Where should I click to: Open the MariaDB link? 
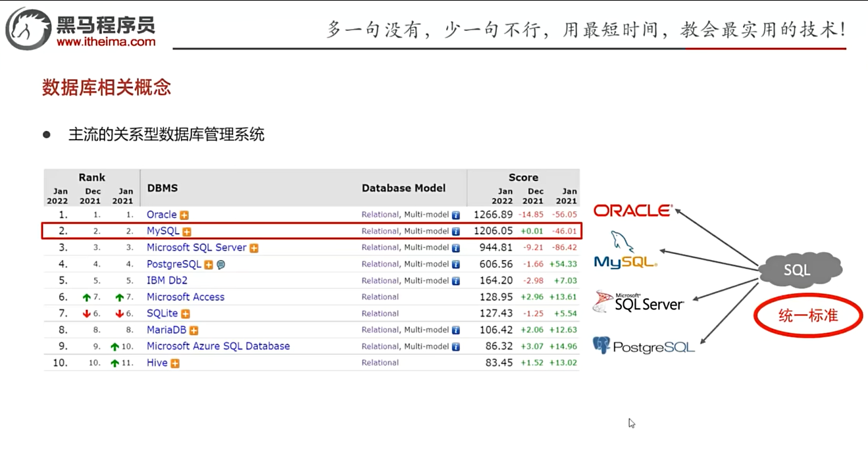(166, 330)
